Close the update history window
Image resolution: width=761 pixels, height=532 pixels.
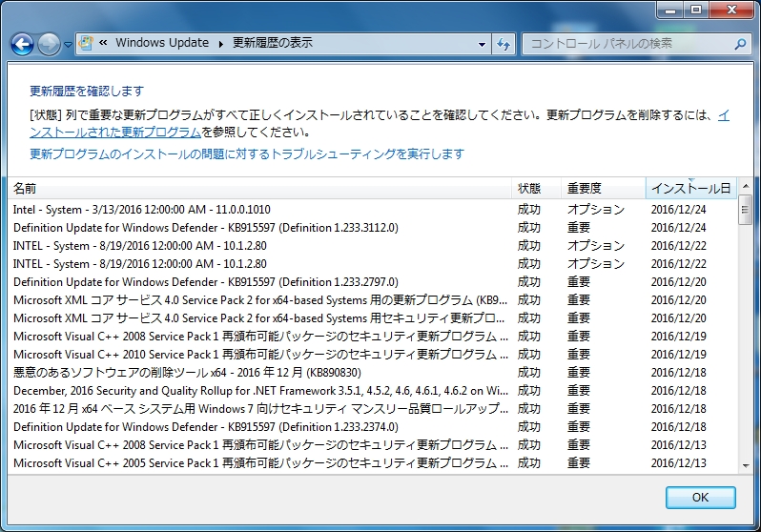731,10
